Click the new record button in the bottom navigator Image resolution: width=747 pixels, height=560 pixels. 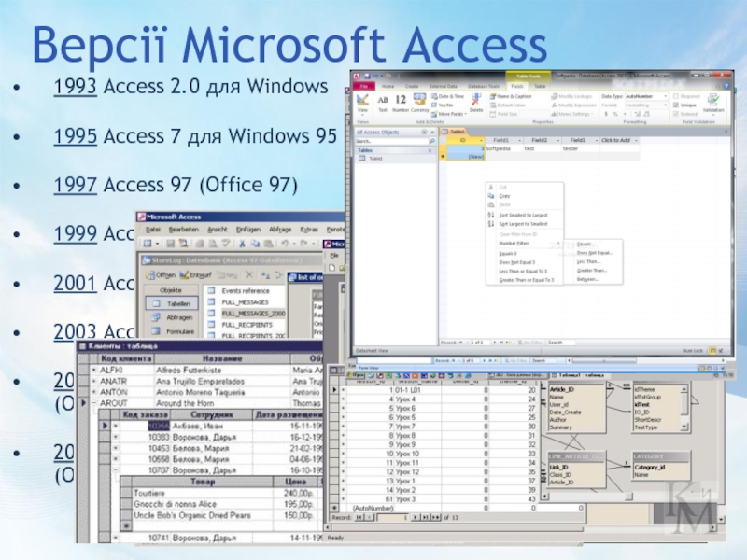(435, 517)
